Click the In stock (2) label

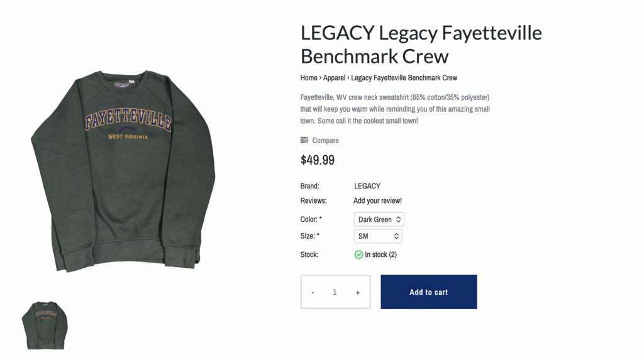(380, 254)
